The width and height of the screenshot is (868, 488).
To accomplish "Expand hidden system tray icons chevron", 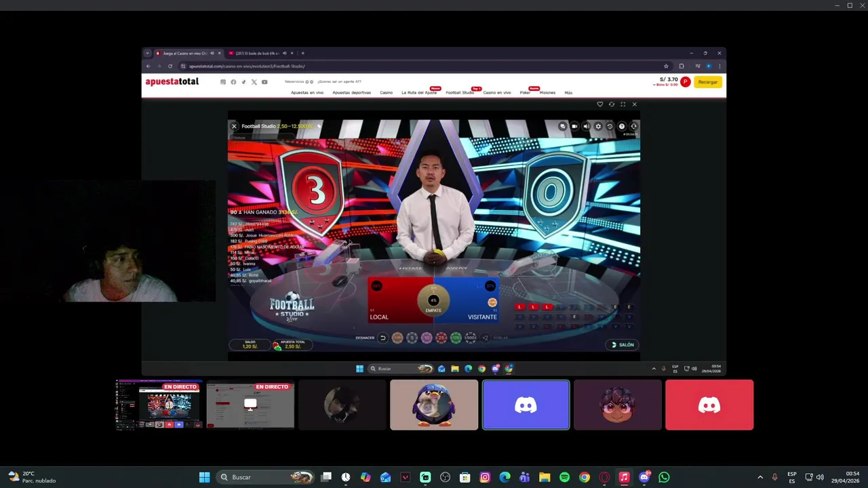I will 760,477.
